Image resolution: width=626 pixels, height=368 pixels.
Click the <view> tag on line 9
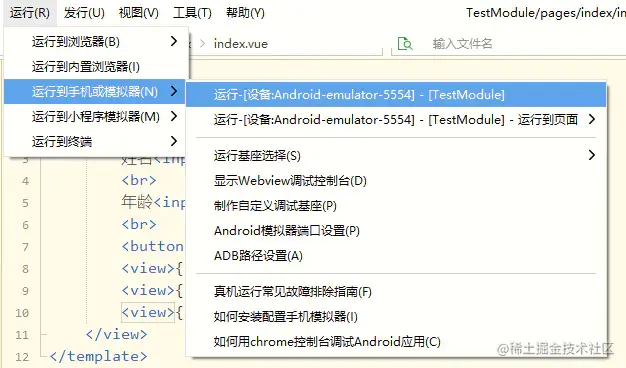148,290
